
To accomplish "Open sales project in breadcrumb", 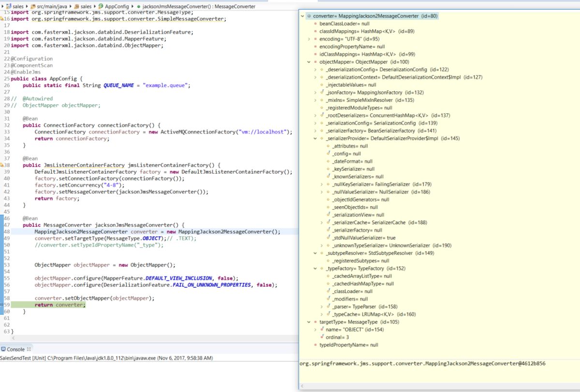I will click(18, 6).
